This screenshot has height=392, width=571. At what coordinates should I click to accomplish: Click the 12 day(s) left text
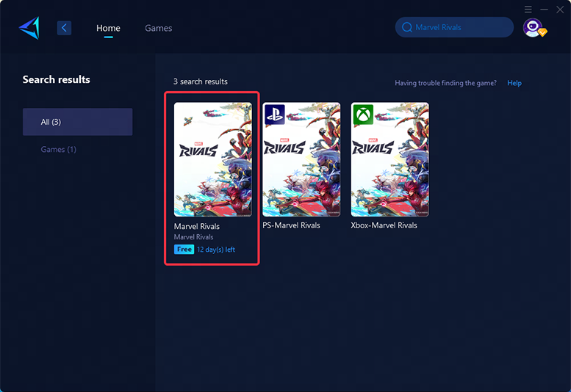pos(216,250)
